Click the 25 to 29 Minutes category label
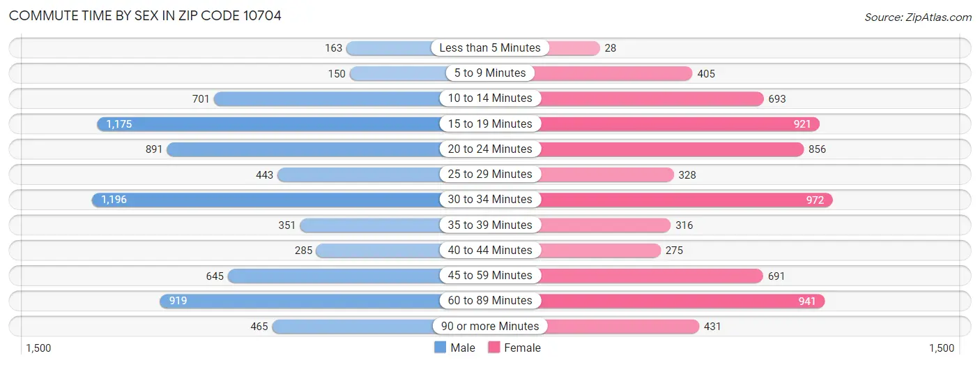This screenshot has height=365, width=980. pos(490,174)
